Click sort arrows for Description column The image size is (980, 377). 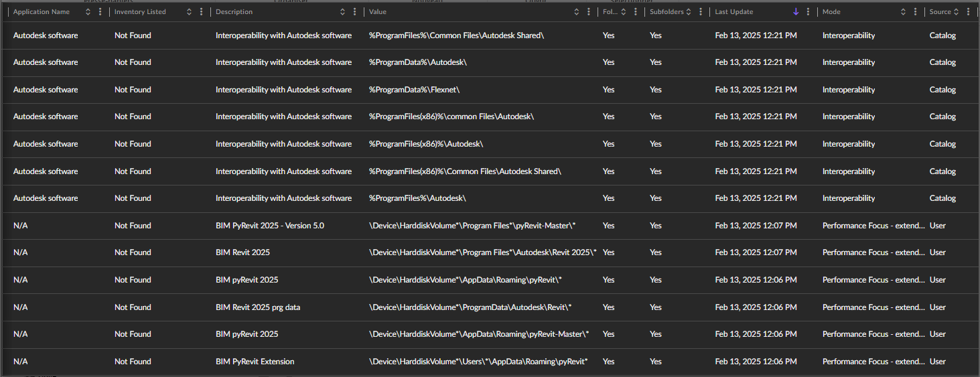point(342,12)
